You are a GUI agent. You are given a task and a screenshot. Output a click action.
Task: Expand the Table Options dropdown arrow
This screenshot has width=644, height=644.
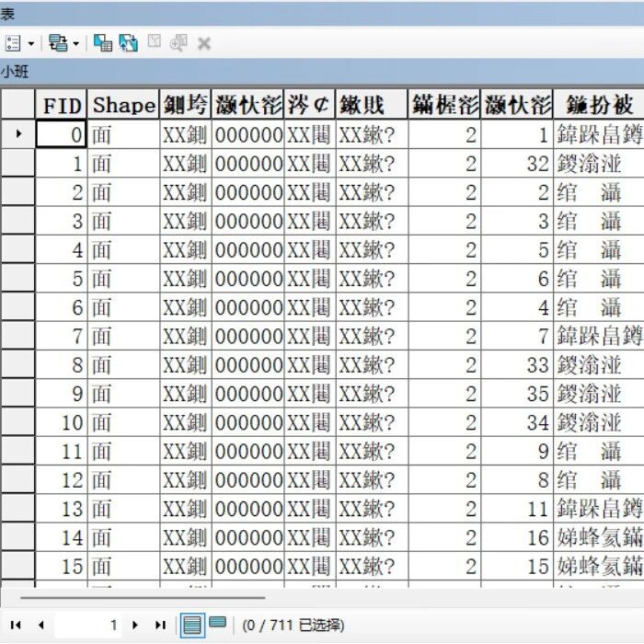[x=31, y=43]
